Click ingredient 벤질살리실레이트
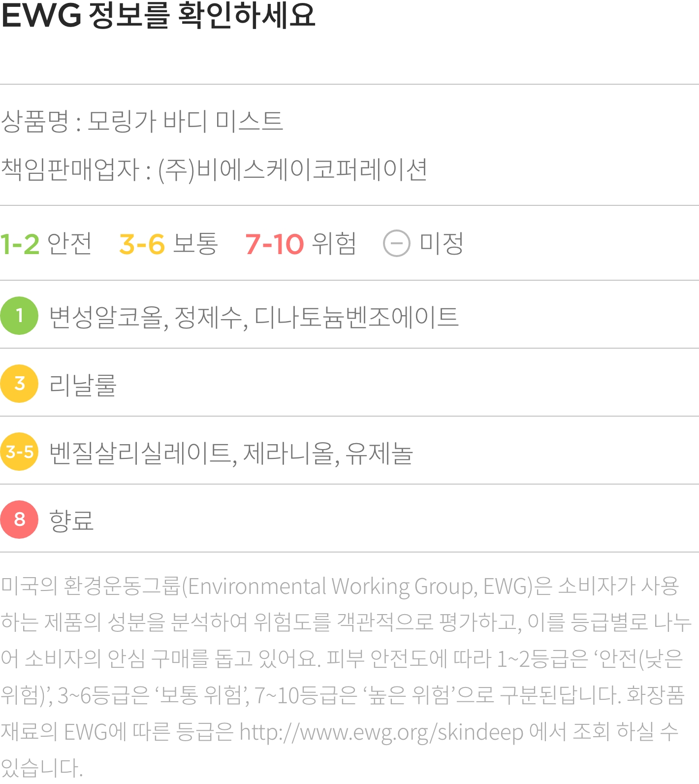699x784 pixels. (141, 453)
